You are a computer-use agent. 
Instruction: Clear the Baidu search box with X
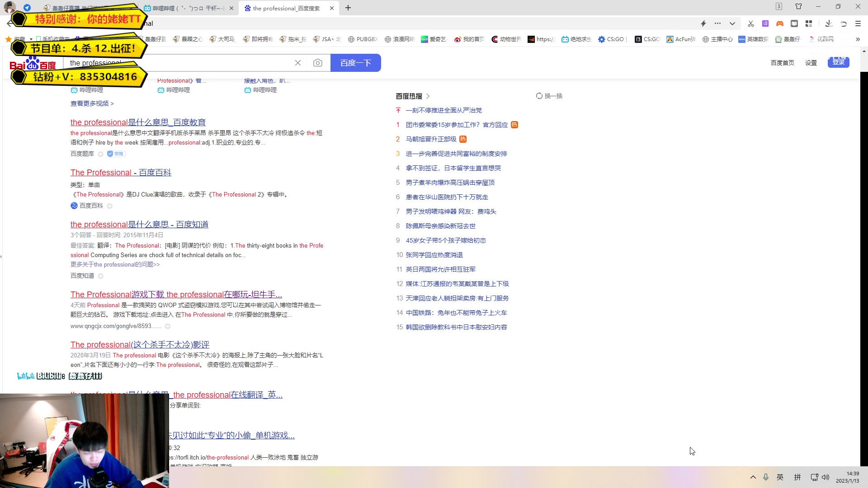[298, 63]
